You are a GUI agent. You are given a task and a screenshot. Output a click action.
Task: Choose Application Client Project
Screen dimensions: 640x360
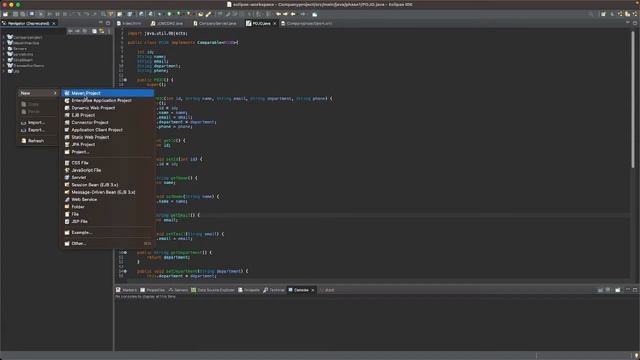(x=107, y=130)
